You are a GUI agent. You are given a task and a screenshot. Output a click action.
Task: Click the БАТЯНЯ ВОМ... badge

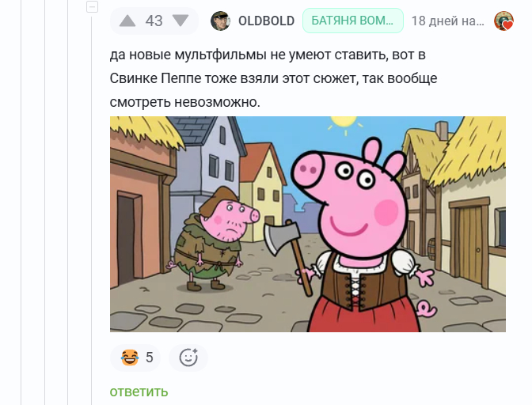pos(353,21)
